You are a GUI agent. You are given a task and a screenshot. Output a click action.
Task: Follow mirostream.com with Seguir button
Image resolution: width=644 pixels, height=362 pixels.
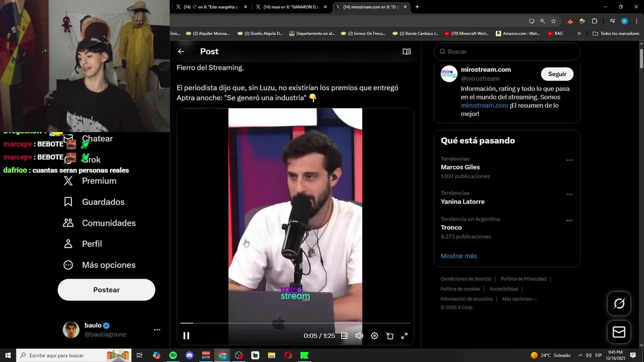[x=557, y=74]
